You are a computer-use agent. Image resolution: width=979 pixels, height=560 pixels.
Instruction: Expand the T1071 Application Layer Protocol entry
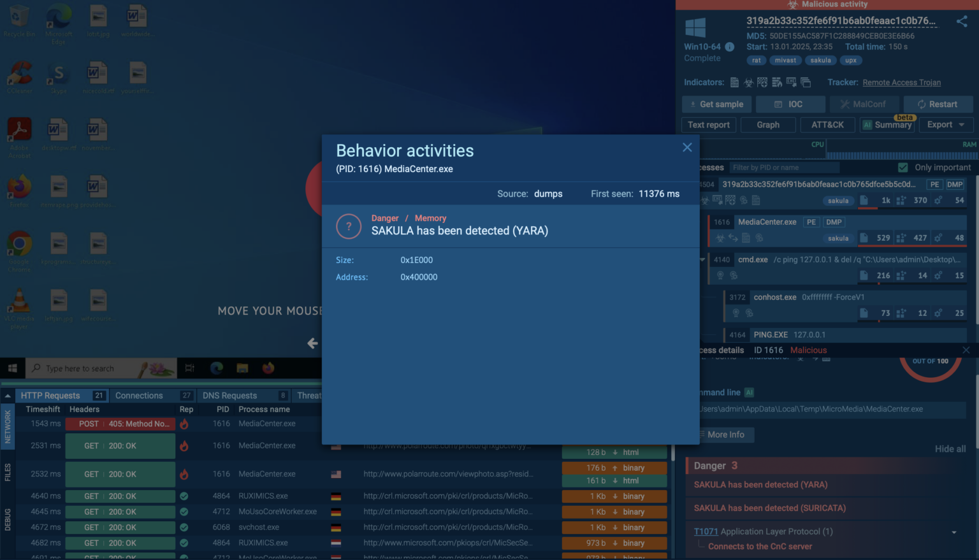pyautogui.click(x=954, y=531)
